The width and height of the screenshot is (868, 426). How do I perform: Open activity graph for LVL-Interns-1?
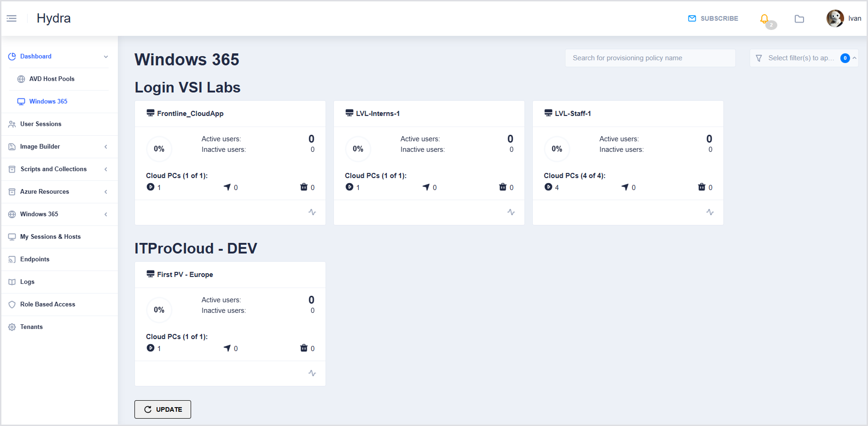[x=511, y=212]
